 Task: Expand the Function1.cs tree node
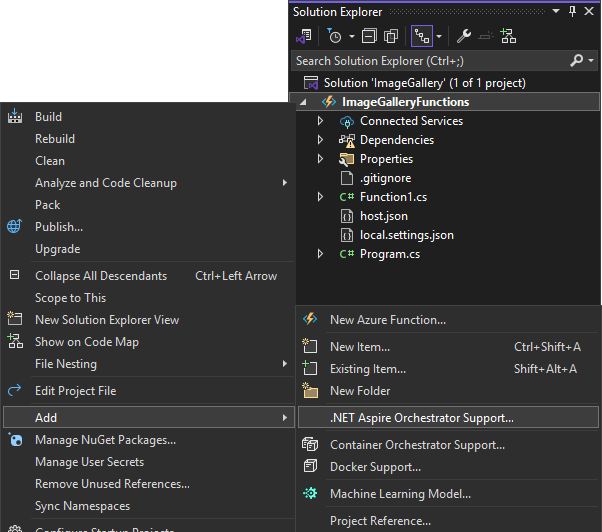320,197
